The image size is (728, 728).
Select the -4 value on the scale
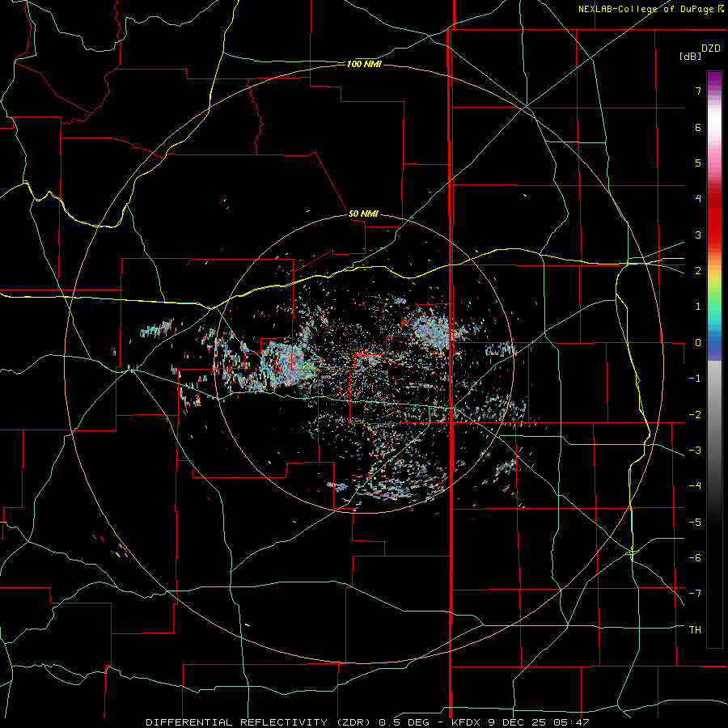695,486
